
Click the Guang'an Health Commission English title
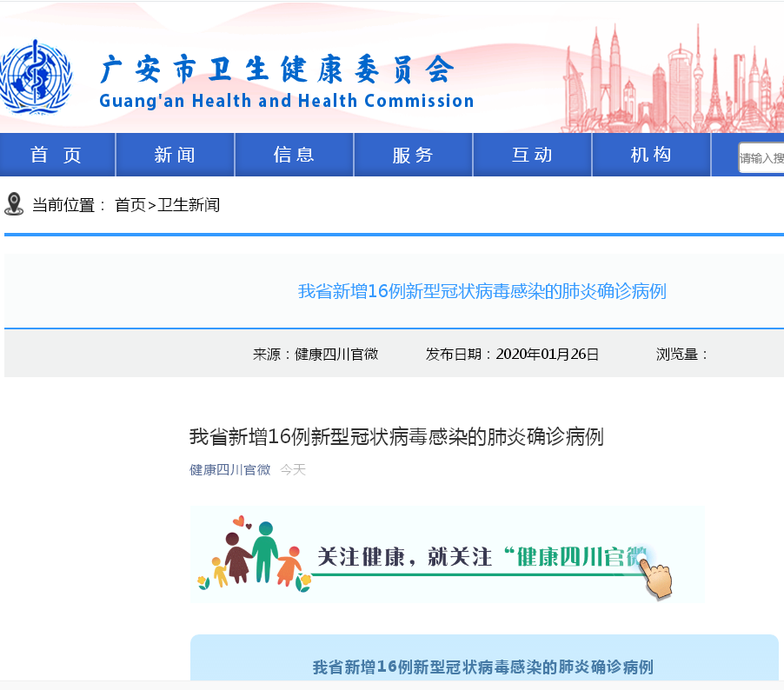coord(286,101)
